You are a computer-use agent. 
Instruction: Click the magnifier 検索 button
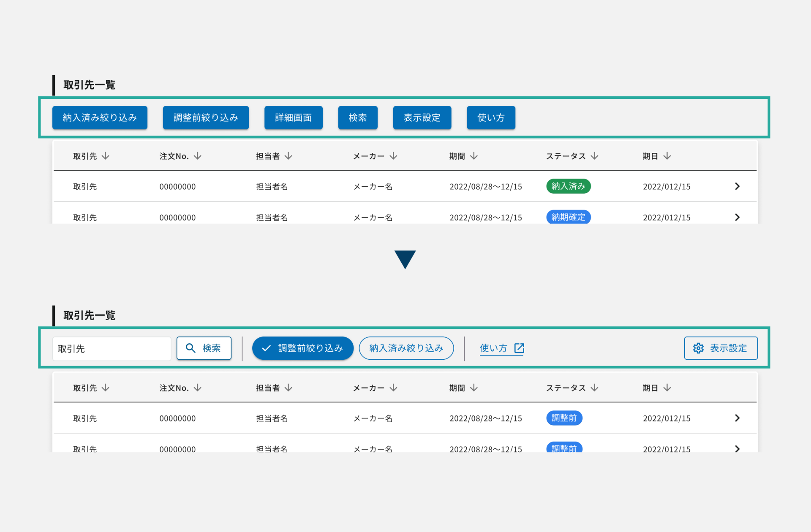coord(204,348)
